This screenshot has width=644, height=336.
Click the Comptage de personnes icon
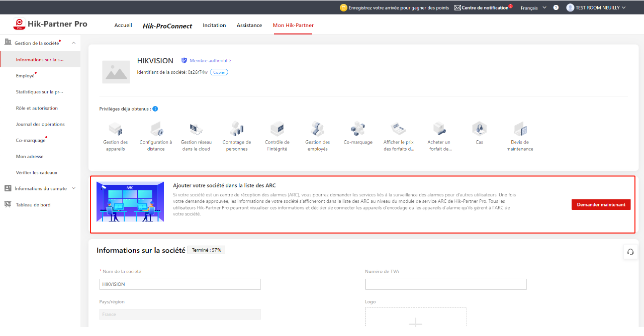tap(237, 129)
